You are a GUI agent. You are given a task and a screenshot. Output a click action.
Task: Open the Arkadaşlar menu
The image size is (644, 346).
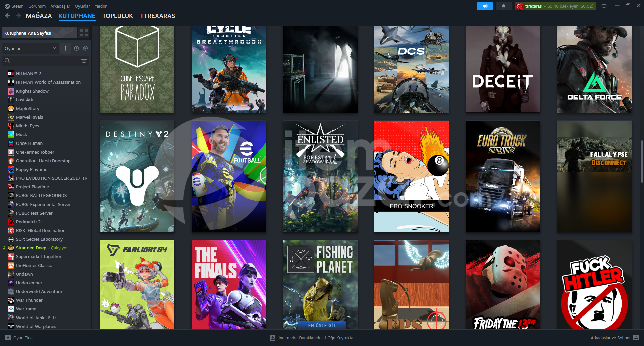tap(60, 6)
